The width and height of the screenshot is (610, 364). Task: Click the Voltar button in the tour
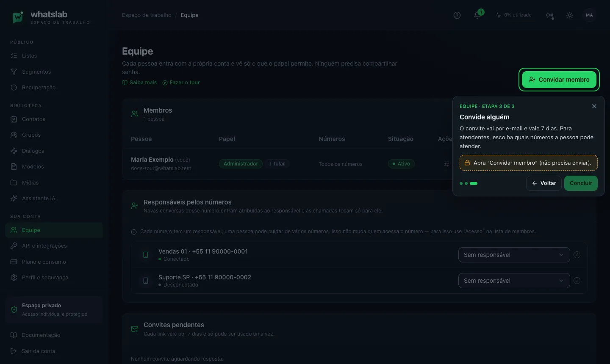544,183
